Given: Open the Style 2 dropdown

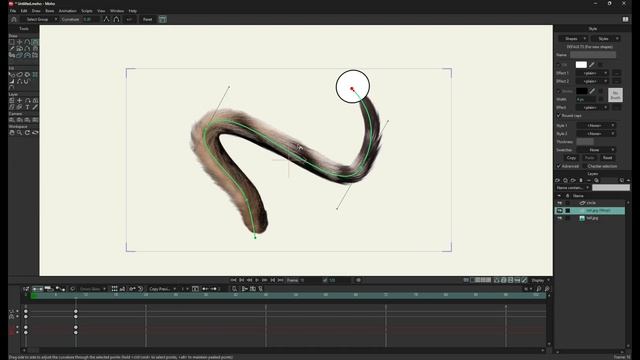Looking at the screenshot, I should click(x=596, y=133).
